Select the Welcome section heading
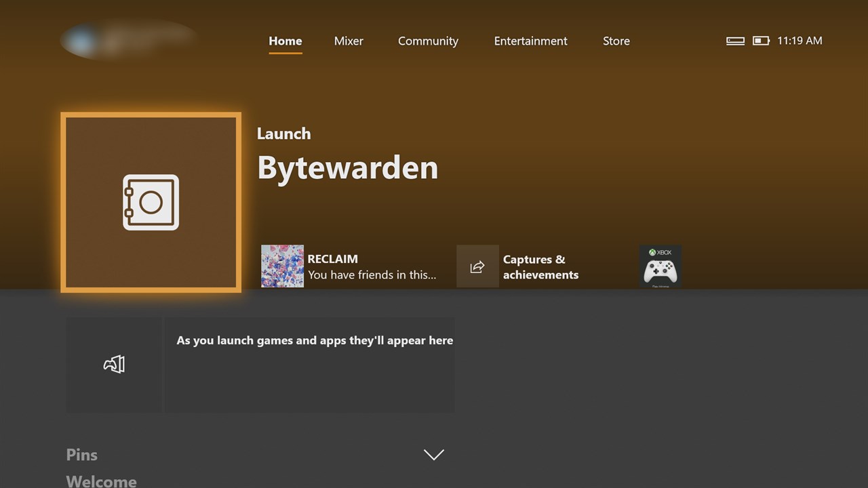The image size is (868, 488). 102,481
